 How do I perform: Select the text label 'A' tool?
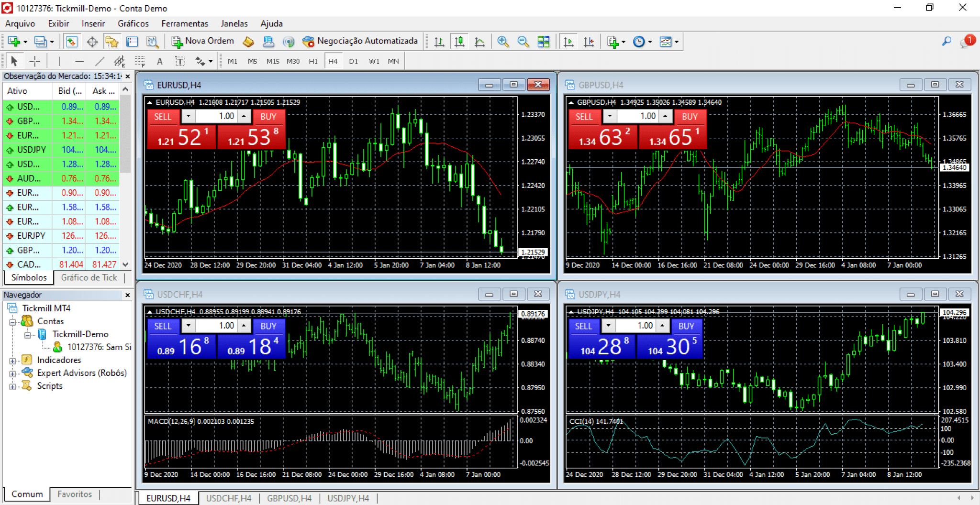click(160, 61)
